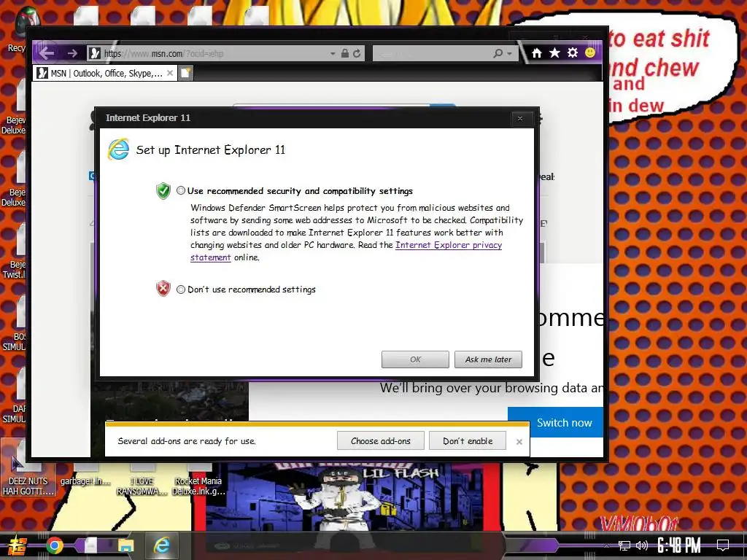The height and width of the screenshot is (560, 747).
Task: Open the DEEZ NUTS HAH GOTTI desktop file
Action: [x=28, y=468]
